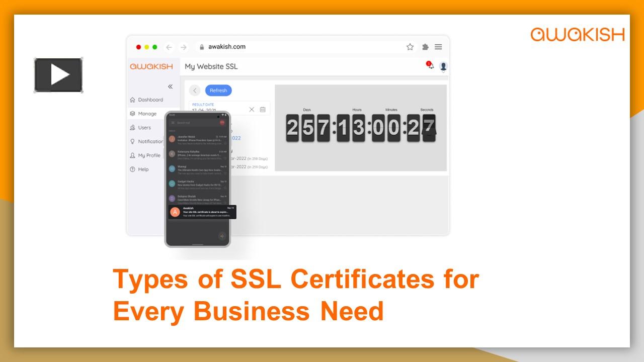
Task: Collapse the sidebar with the double-chevron
Action: 170,85
